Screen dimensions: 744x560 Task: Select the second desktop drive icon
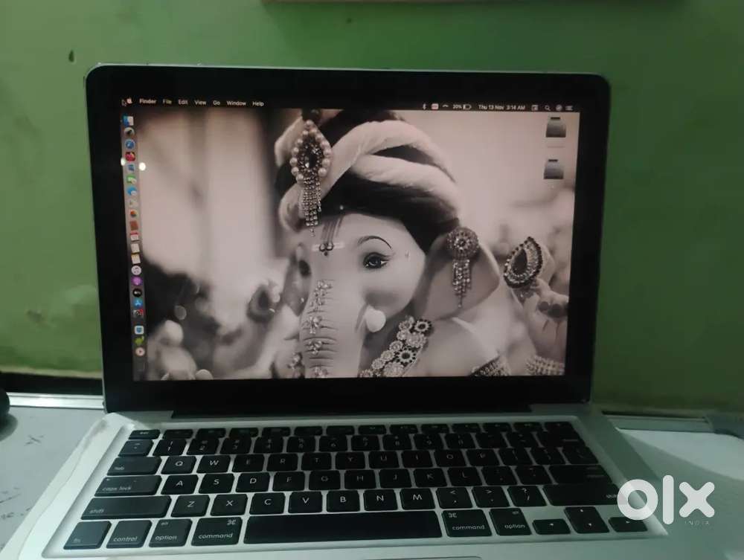click(x=554, y=170)
